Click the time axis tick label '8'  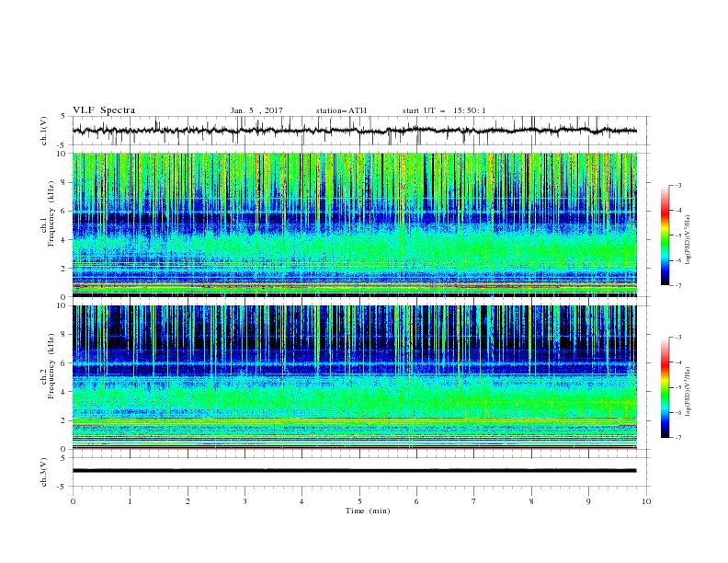(x=531, y=501)
